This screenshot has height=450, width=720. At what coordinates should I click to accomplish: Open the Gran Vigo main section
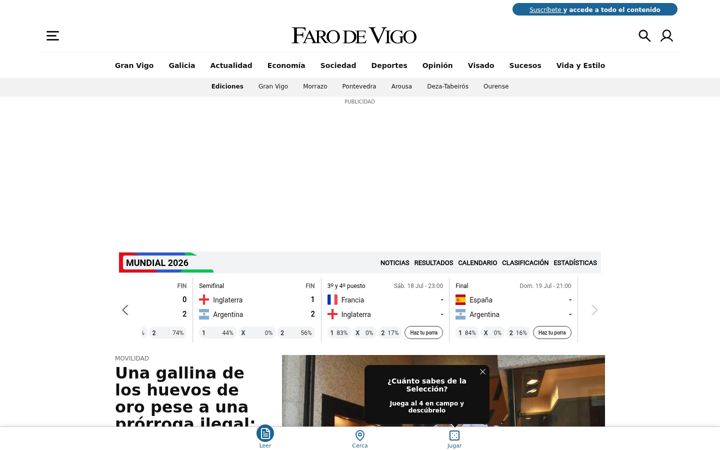pyautogui.click(x=134, y=66)
